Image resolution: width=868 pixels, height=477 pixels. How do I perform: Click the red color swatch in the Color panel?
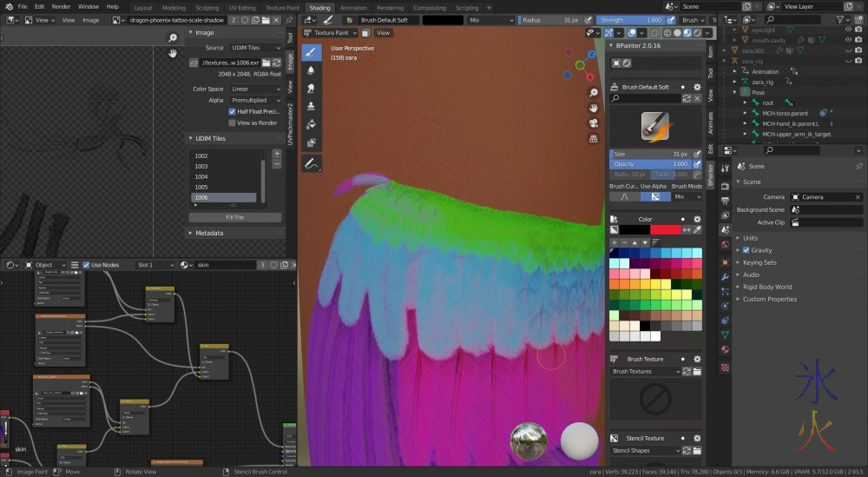click(666, 229)
